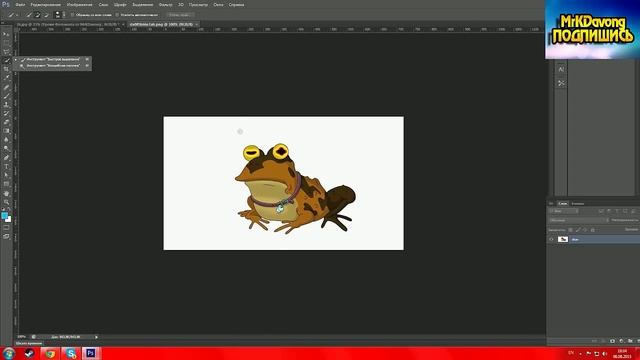Select the History Brush tool
Image resolution: width=640 pixels, height=360 pixels.
pyautogui.click(x=6, y=113)
